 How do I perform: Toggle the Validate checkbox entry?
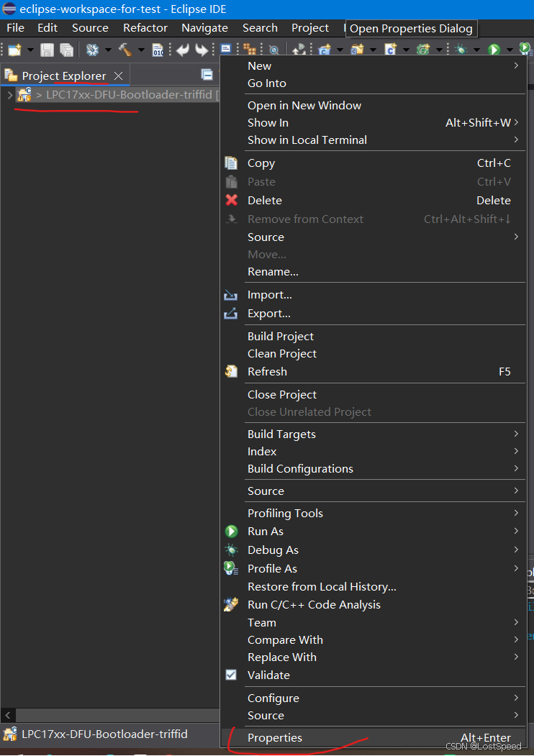(x=373, y=675)
